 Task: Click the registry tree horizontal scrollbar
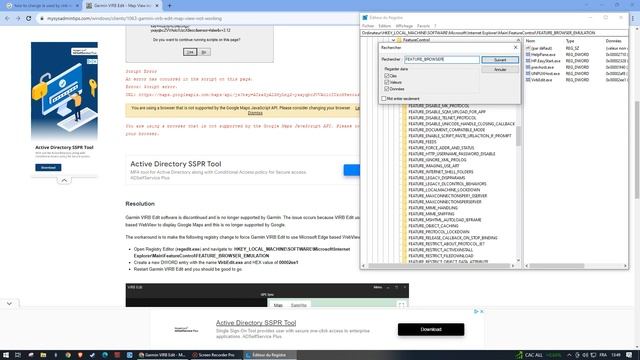(x=438, y=266)
